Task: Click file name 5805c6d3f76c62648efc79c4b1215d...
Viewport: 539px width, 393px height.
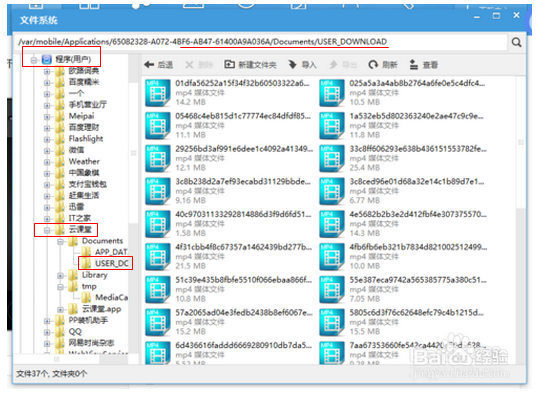Action: (x=417, y=313)
